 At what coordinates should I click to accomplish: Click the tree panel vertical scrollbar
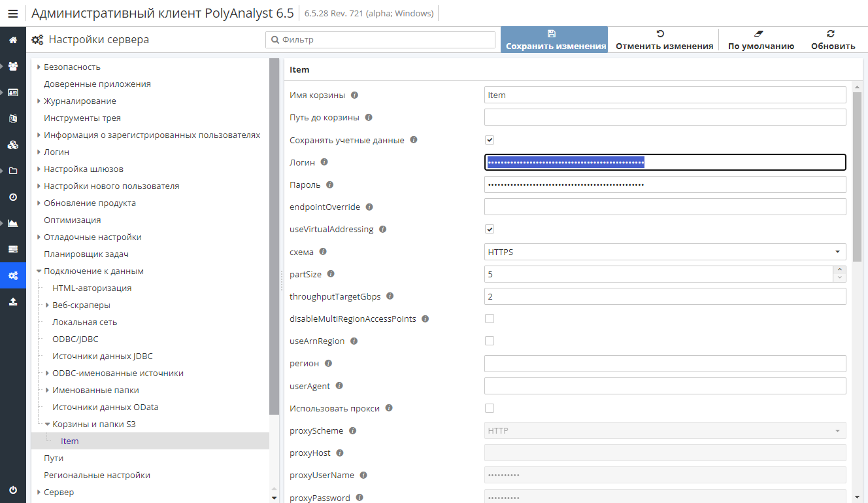tap(275, 235)
